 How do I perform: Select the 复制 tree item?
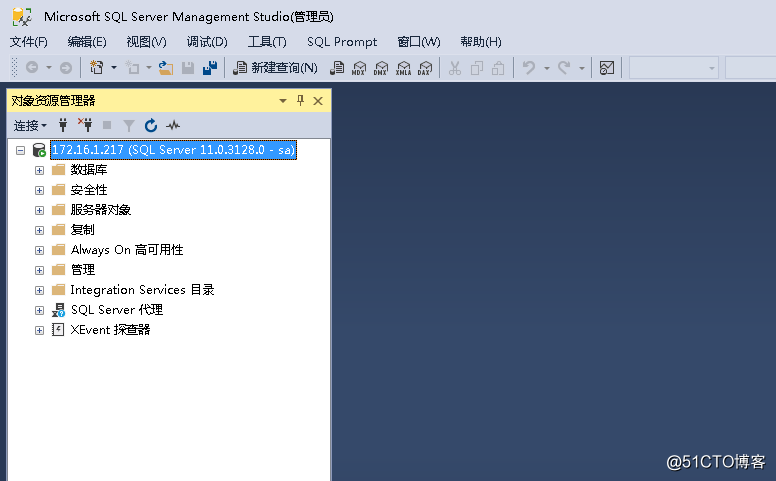point(83,230)
